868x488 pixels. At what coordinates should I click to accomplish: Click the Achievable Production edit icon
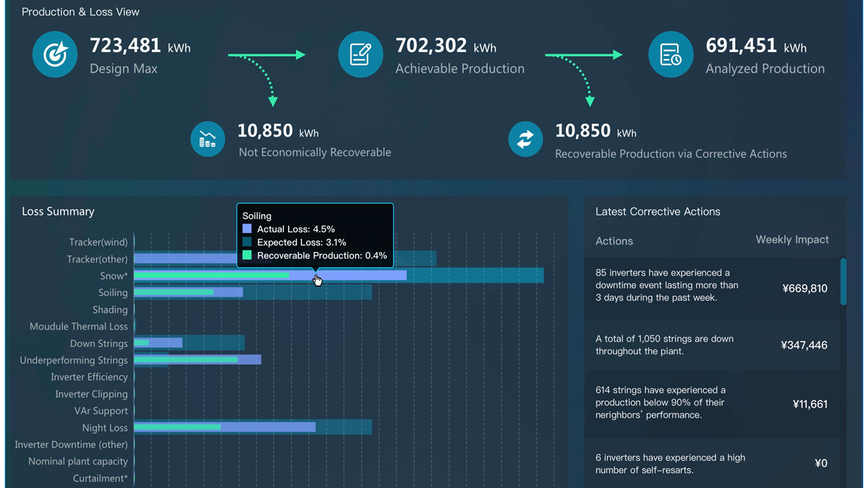(x=361, y=55)
